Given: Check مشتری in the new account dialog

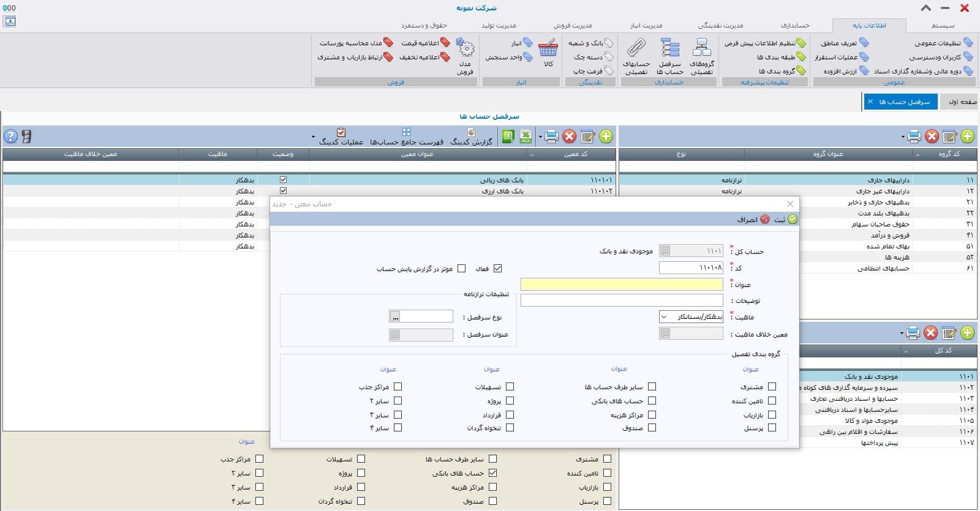Looking at the screenshot, I should pos(772,387).
